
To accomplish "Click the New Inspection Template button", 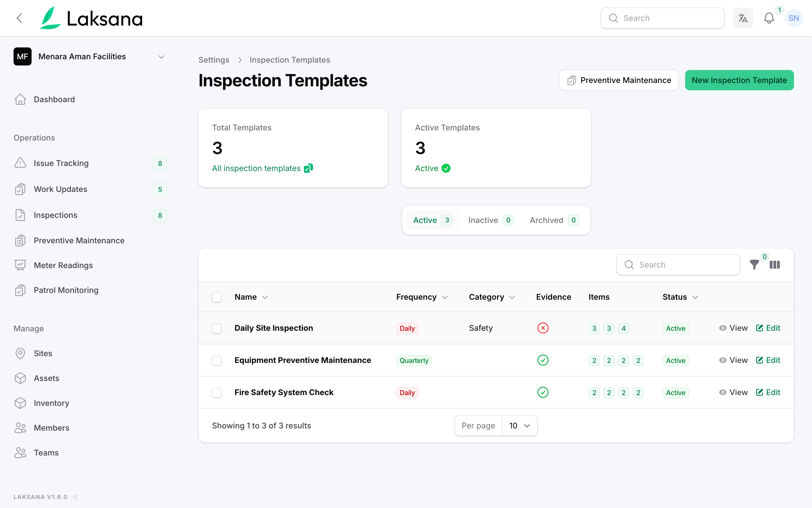I will click(739, 80).
